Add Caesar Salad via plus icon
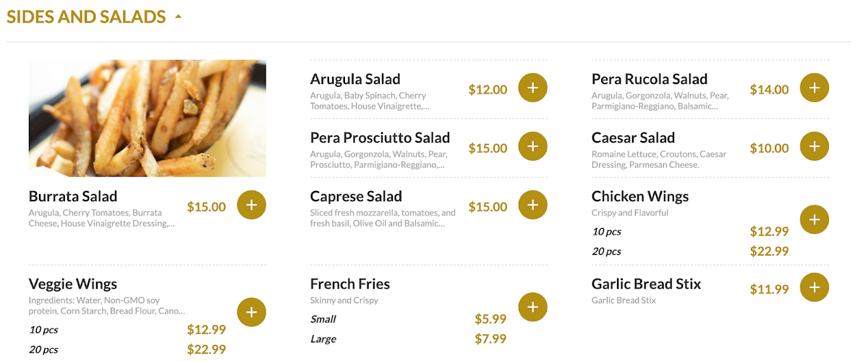This screenshot has height=362, width=868. pos(814,146)
